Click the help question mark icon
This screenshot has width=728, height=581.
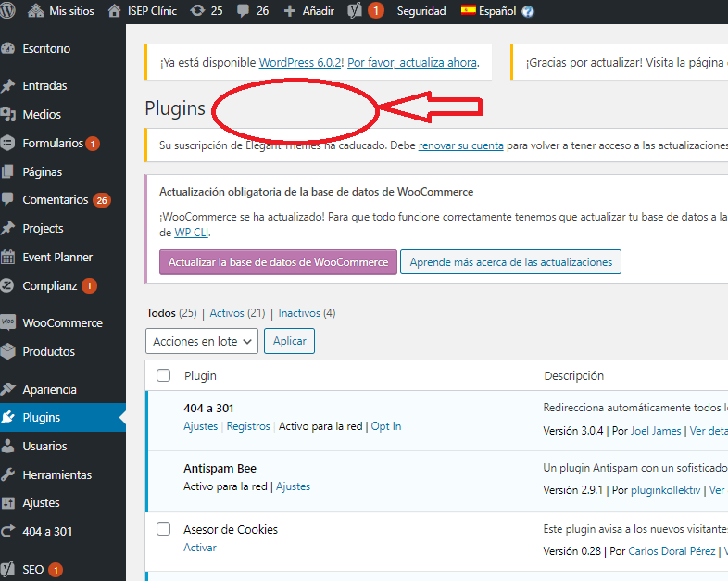527,11
